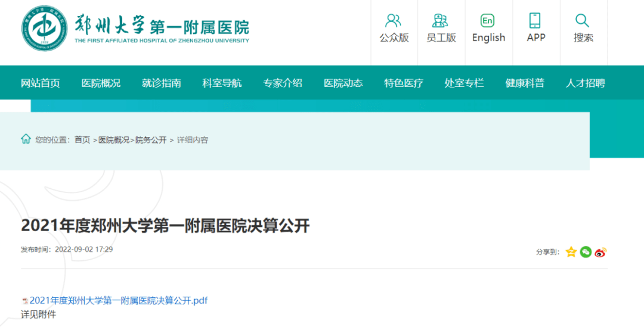The height and width of the screenshot is (330, 644).
Task: Share to favorites star icon
Action: [x=571, y=251]
